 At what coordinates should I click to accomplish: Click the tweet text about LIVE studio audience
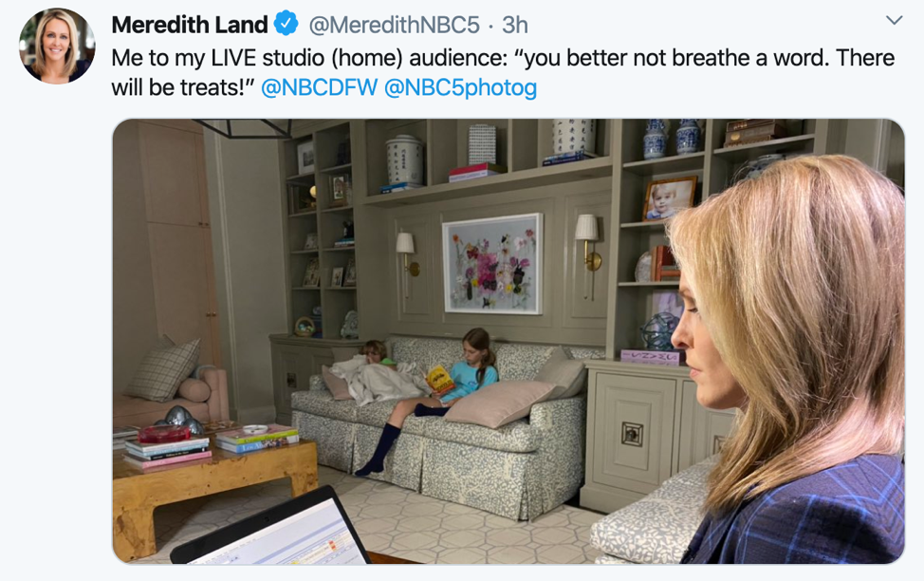(x=503, y=72)
